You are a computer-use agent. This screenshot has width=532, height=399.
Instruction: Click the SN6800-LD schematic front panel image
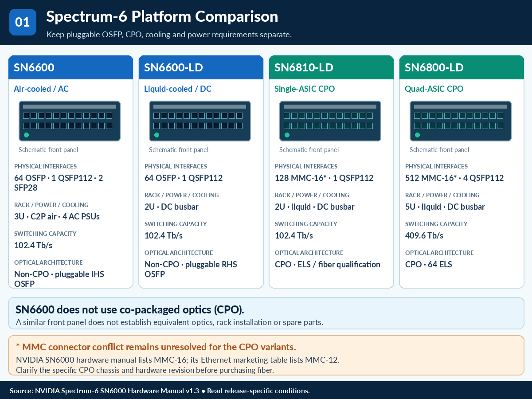[461, 121]
